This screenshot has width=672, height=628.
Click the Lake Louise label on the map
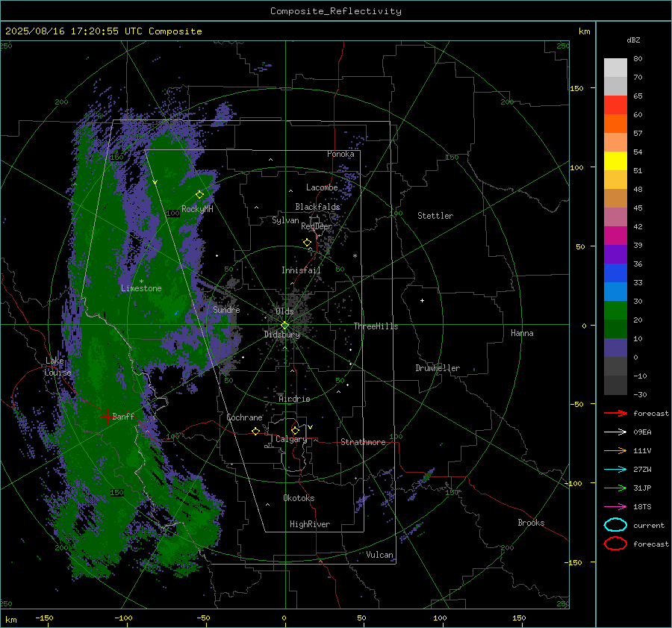57,367
